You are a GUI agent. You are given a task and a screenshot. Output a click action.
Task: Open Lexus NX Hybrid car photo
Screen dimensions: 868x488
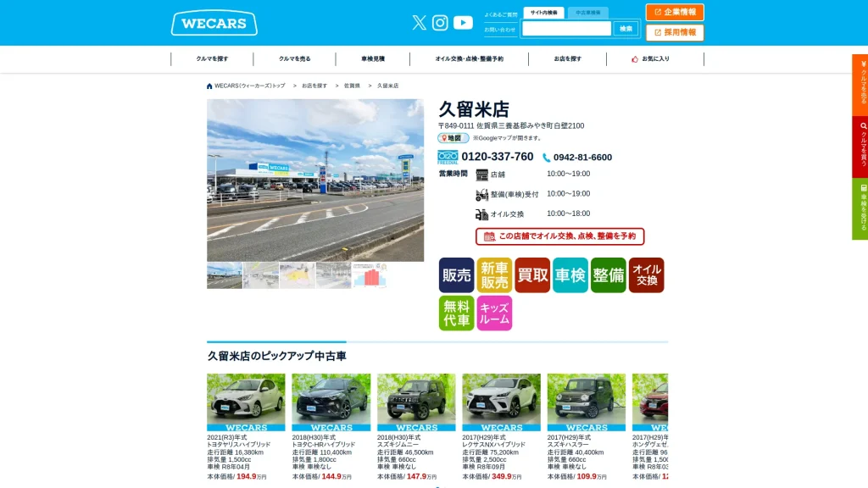pyautogui.click(x=502, y=402)
